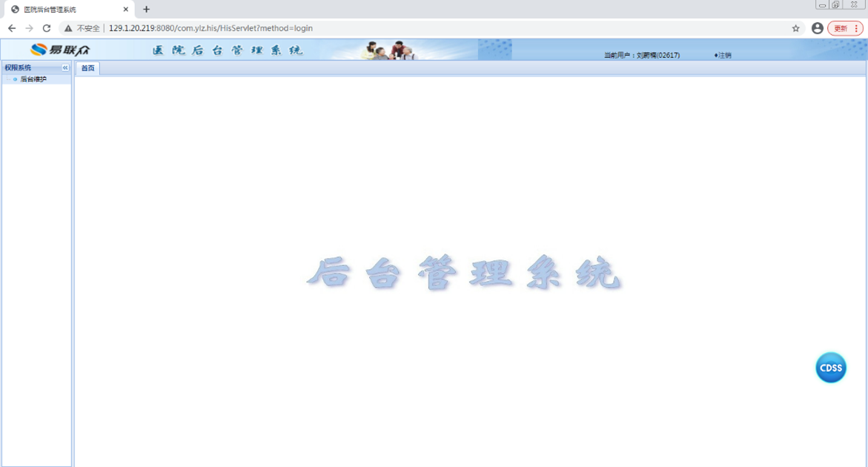The height and width of the screenshot is (467, 868).
Task: Select the 医院后台管理系统 browser tab
Action: [x=69, y=10]
